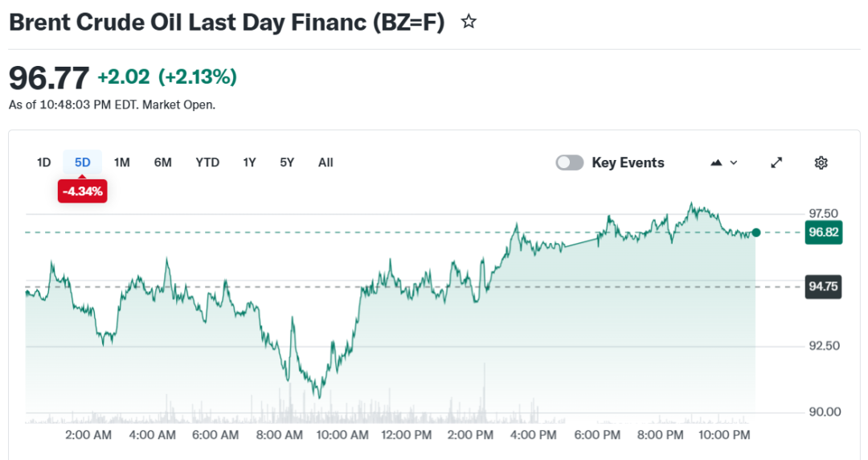Click the mountain chart type icon
Image resolution: width=868 pixels, height=460 pixels.
(x=717, y=162)
